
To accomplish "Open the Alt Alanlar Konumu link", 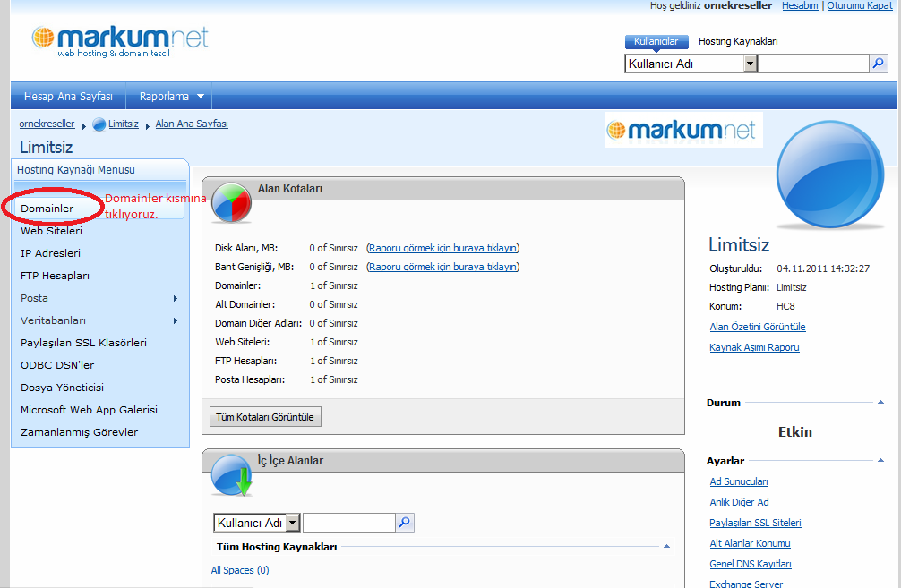I will tap(750, 544).
